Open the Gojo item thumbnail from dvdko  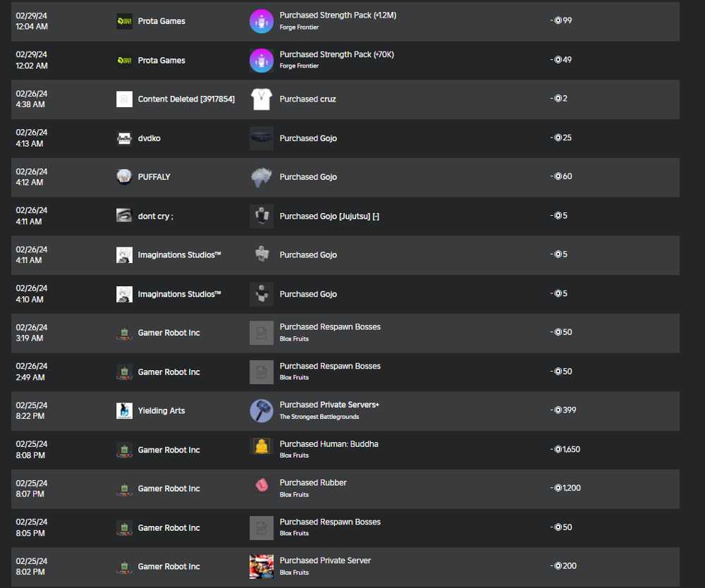tap(262, 138)
